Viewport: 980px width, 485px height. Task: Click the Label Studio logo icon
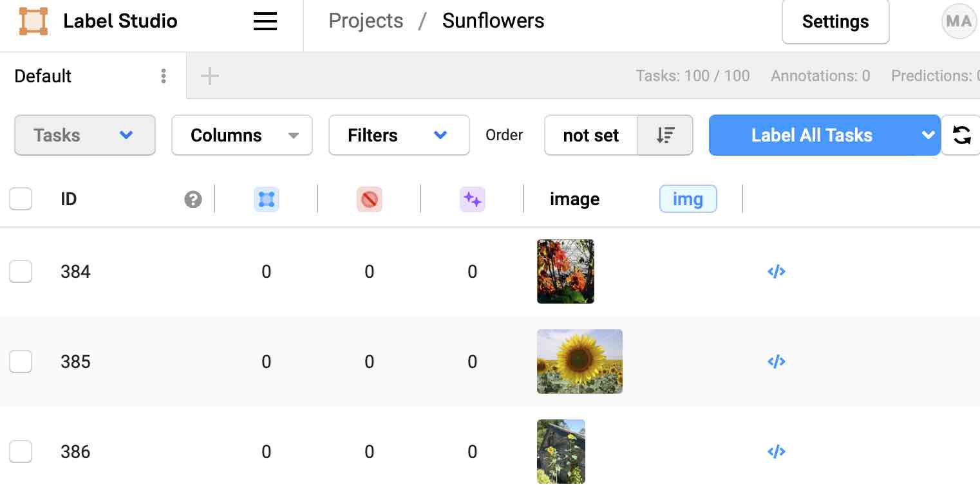click(33, 21)
